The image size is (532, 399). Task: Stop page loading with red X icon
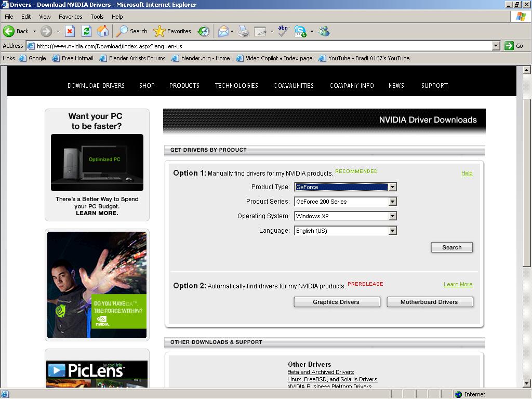click(x=70, y=31)
